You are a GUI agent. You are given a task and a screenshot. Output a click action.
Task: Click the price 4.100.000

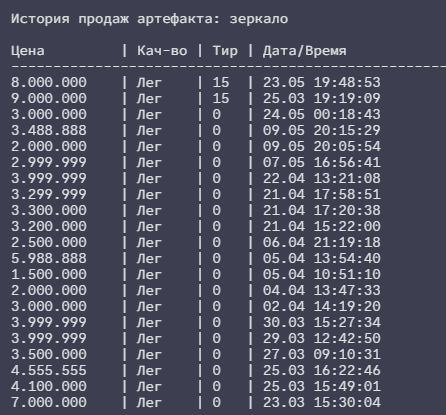pos(49,386)
